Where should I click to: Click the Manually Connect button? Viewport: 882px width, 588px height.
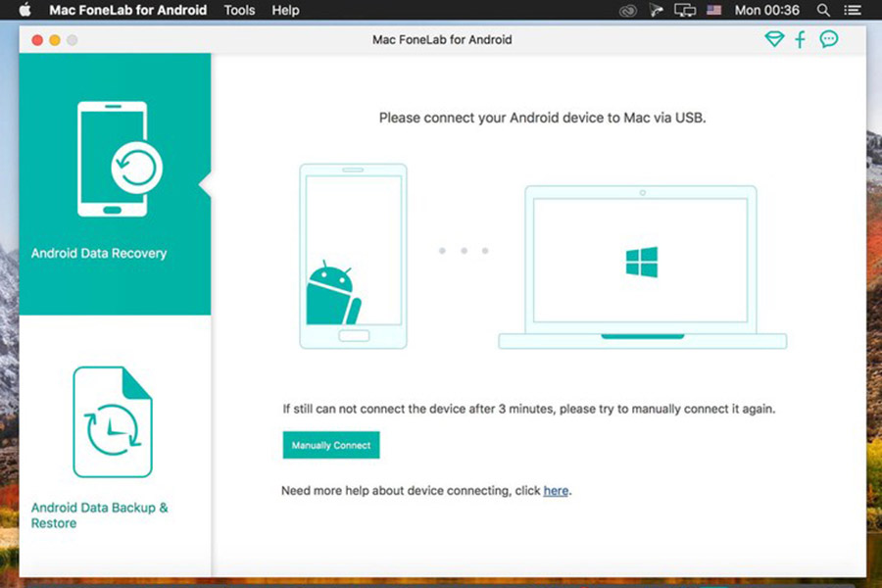pyautogui.click(x=331, y=445)
